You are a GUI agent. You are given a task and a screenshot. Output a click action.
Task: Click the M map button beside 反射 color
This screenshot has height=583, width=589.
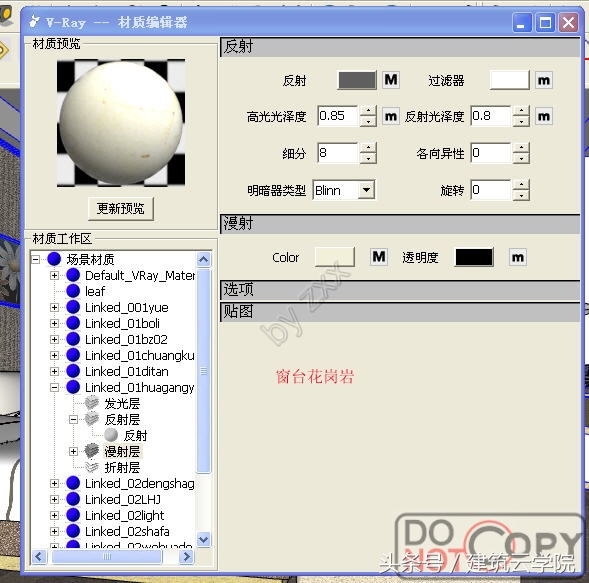391,80
